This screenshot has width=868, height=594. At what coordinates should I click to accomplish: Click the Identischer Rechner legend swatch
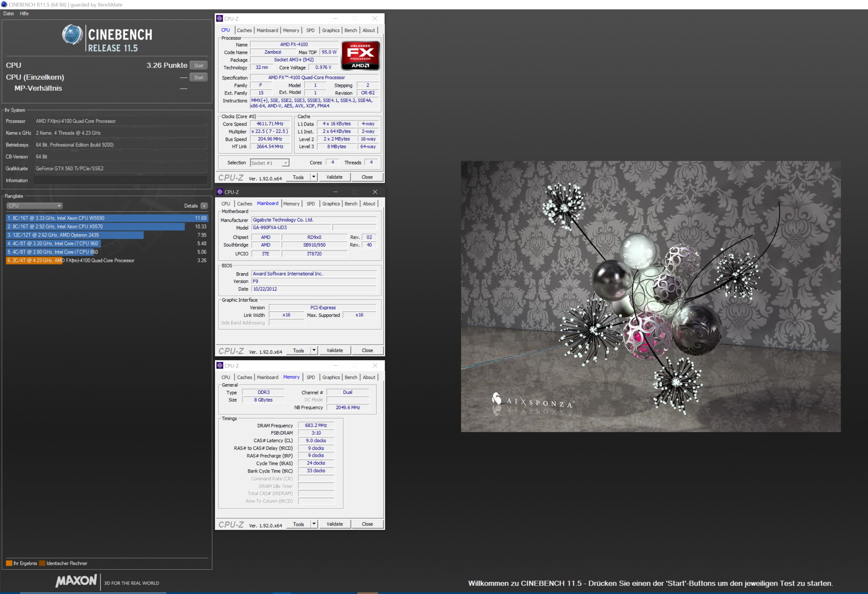[x=42, y=564]
